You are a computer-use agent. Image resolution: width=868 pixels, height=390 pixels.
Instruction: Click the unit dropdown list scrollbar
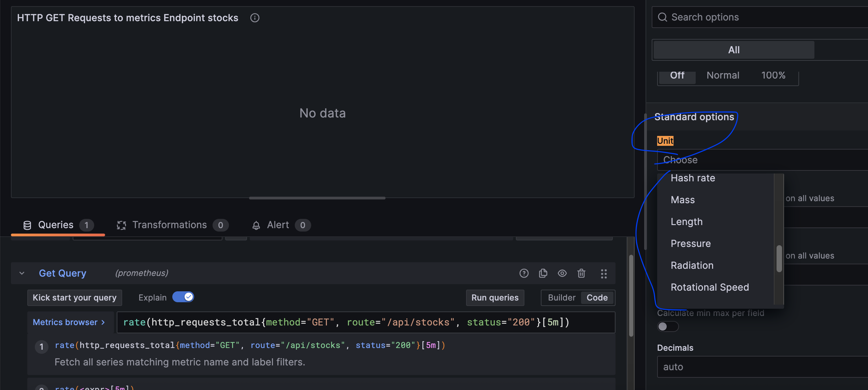coord(779,259)
